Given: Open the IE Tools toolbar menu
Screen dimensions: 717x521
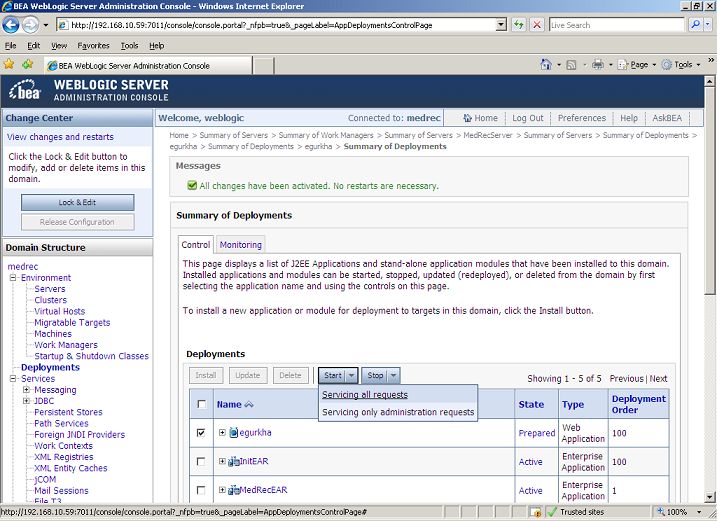Looking at the screenshot, I should point(680,65).
